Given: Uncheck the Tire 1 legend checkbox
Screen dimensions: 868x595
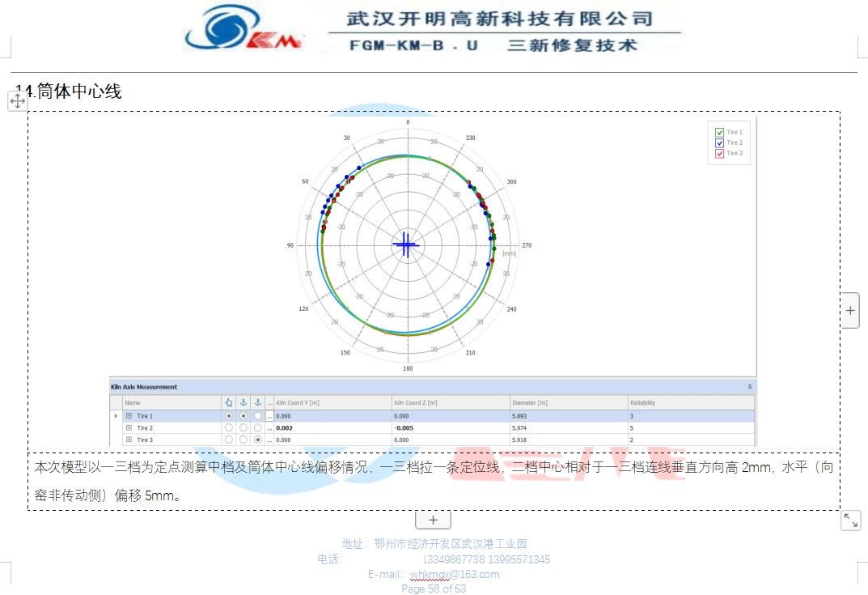Looking at the screenshot, I should pyautogui.click(x=720, y=133).
